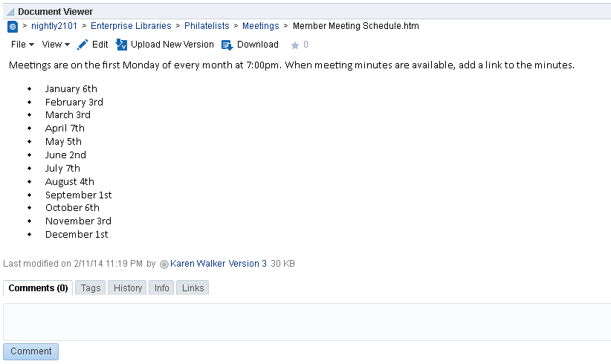This screenshot has height=364, width=611.
Task: Click inside the comment text box
Action: coord(307,322)
